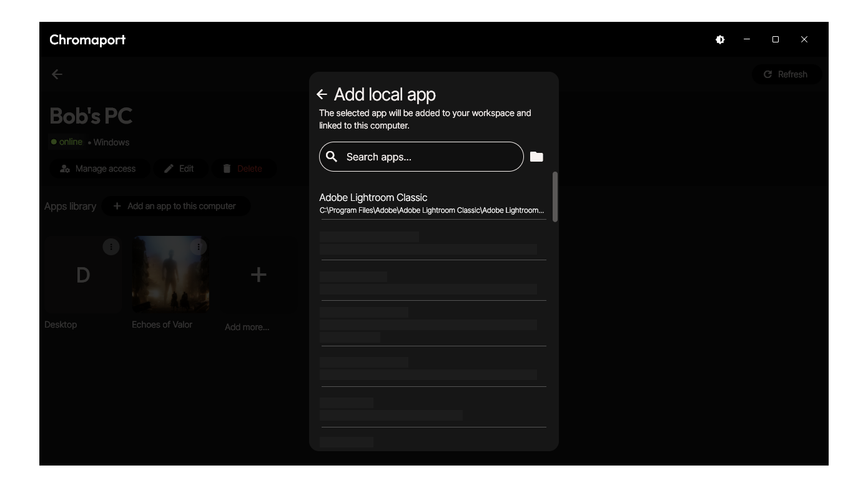Focus the Search apps input field
The height and width of the screenshot is (488, 868).
click(x=422, y=157)
